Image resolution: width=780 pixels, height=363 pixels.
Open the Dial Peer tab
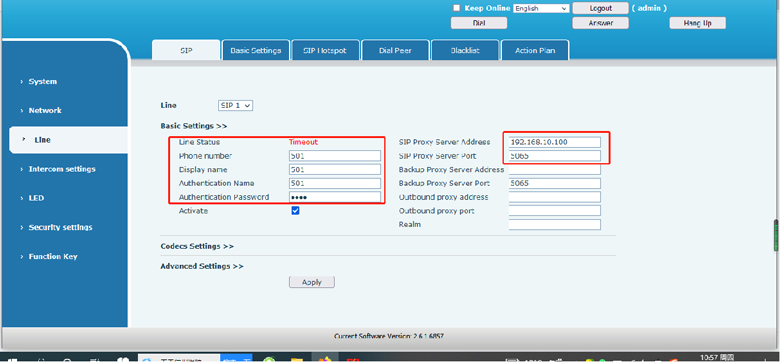coord(395,50)
